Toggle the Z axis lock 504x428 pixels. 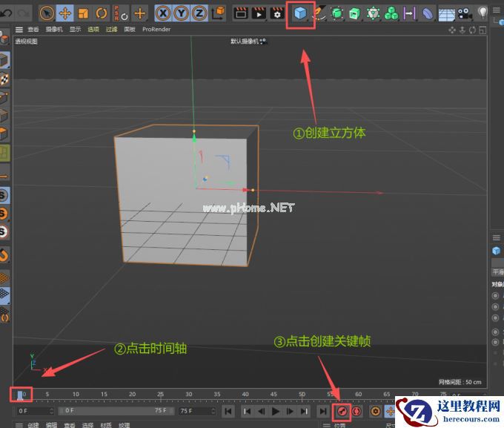click(199, 13)
